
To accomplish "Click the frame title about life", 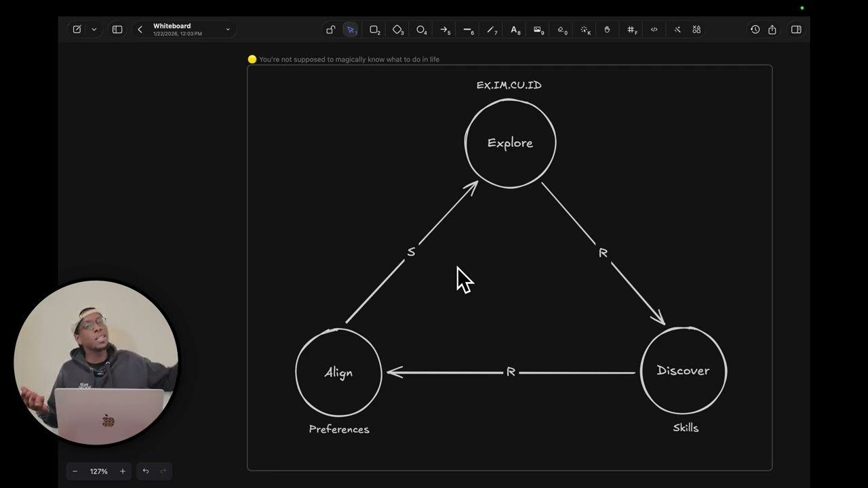I will click(349, 60).
